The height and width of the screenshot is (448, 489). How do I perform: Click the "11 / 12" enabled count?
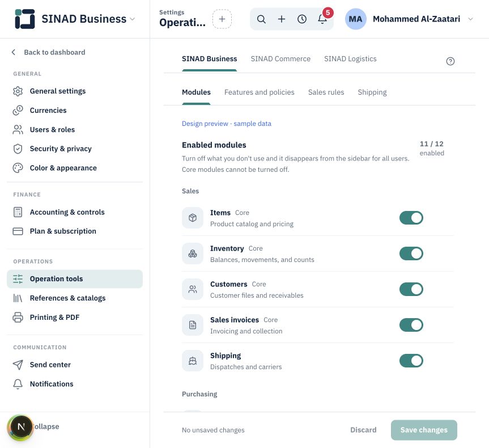pyautogui.click(x=431, y=144)
